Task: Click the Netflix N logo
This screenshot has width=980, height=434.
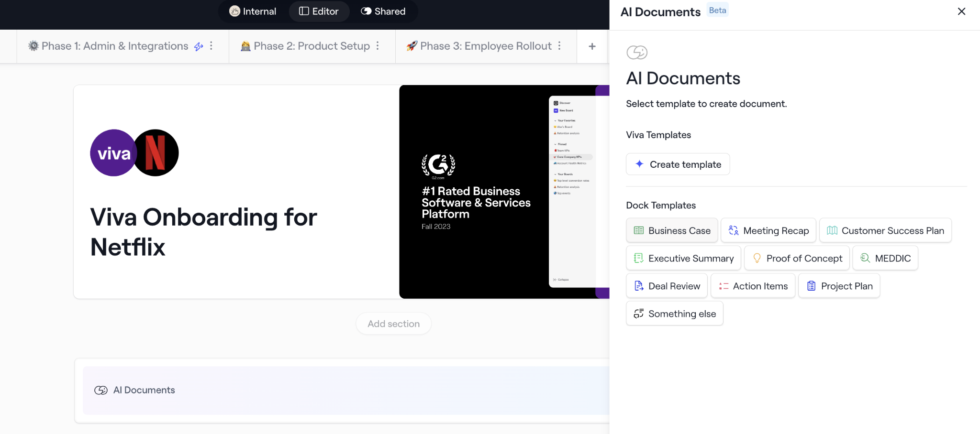Action: click(x=156, y=153)
